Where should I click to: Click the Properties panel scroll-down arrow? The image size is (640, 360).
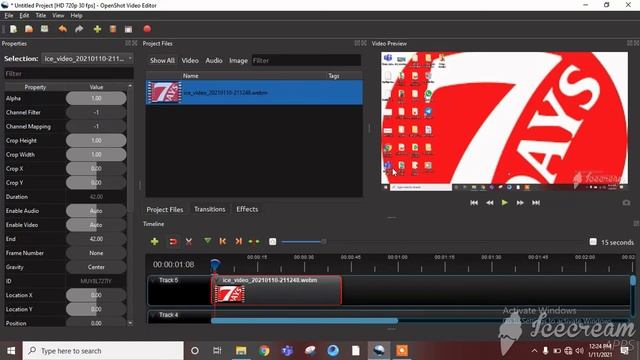pos(130,323)
